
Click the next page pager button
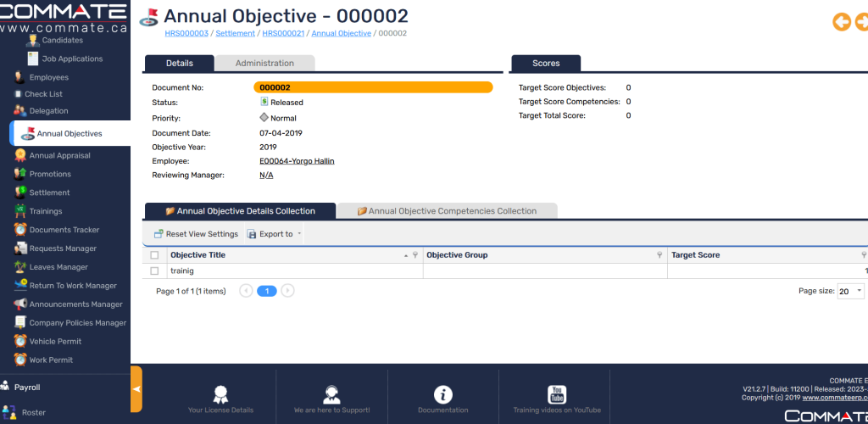(287, 291)
